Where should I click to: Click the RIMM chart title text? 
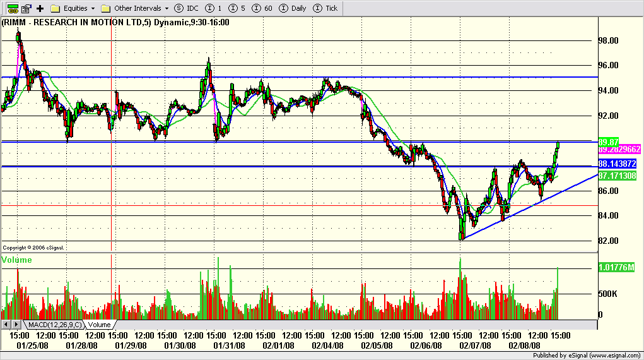(x=115, y=23)
